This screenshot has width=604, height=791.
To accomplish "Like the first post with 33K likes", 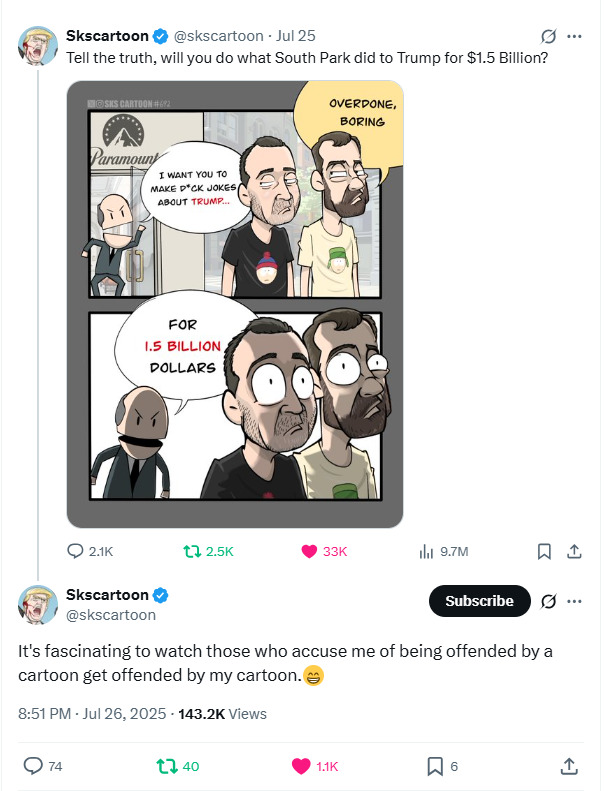I will [308, 551].
